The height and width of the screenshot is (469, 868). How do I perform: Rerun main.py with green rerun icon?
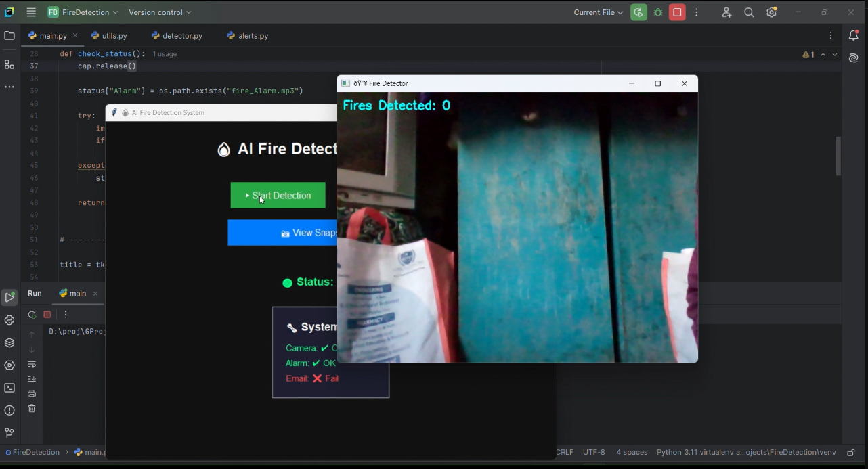coord(31,314)
